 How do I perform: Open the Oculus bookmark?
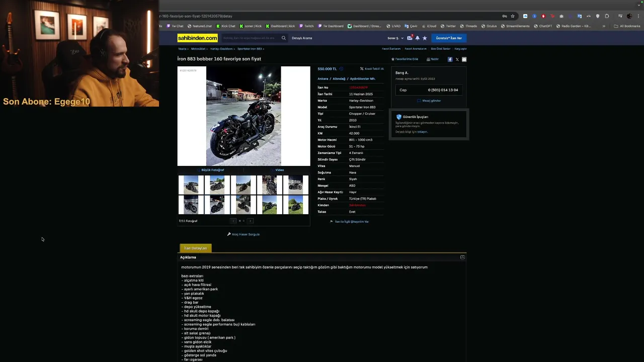click(x=489, y=26)
